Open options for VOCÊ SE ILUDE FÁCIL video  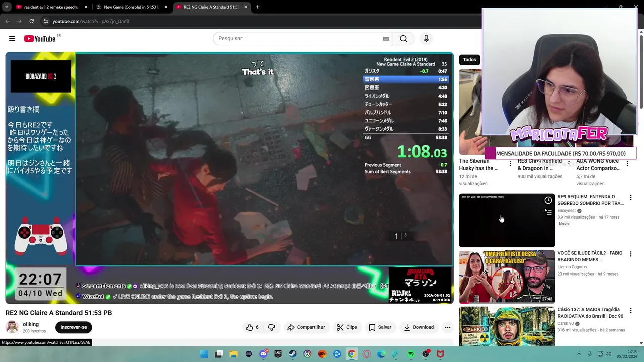[631, 254]
